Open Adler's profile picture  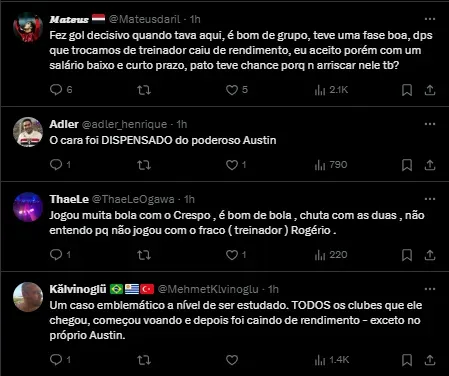click(28, 132)
